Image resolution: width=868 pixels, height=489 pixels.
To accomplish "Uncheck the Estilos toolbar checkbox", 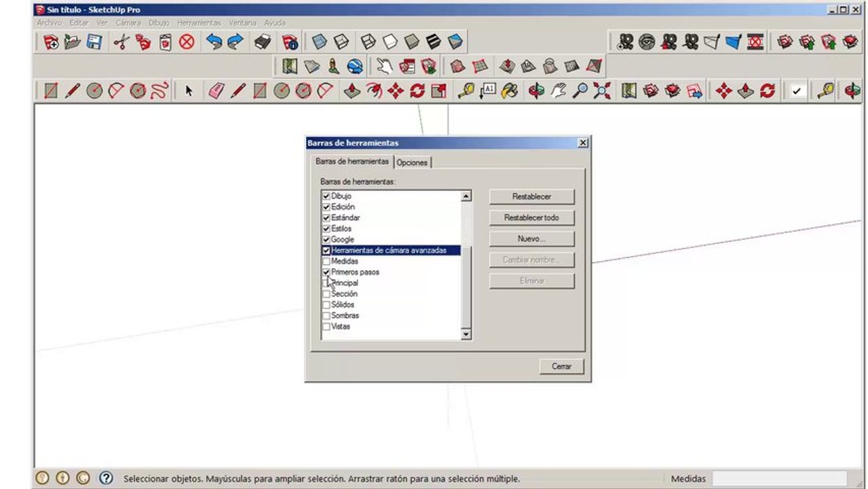I will [x=326, y=229].
